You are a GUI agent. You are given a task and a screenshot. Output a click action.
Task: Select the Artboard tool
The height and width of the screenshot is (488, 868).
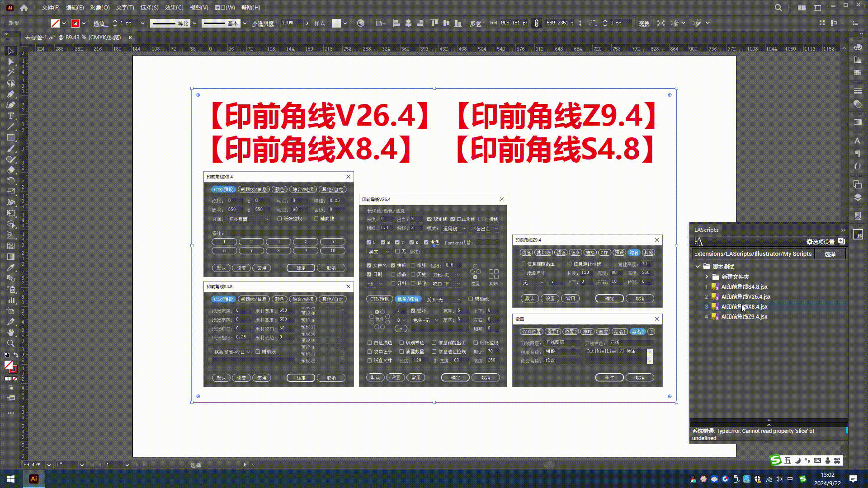[x=11, y=311]
